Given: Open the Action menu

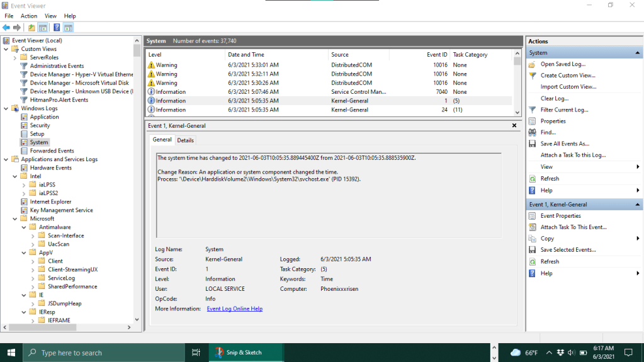Looking at the screenshot, I should click(29, 16).
